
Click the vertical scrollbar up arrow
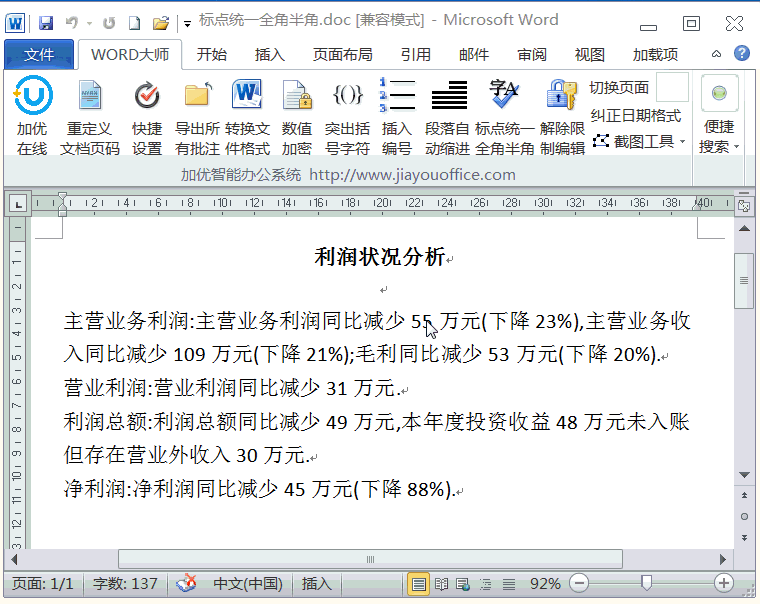point(744,228)
